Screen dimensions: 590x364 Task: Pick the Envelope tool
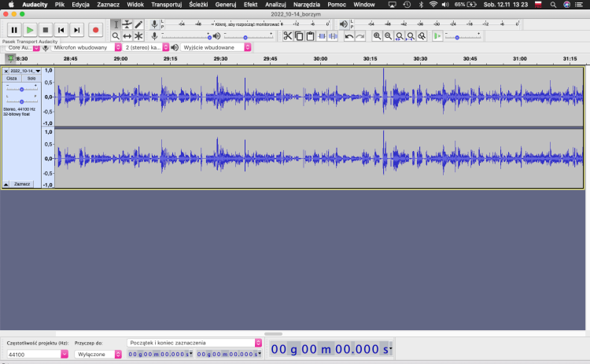pos(127,24)
